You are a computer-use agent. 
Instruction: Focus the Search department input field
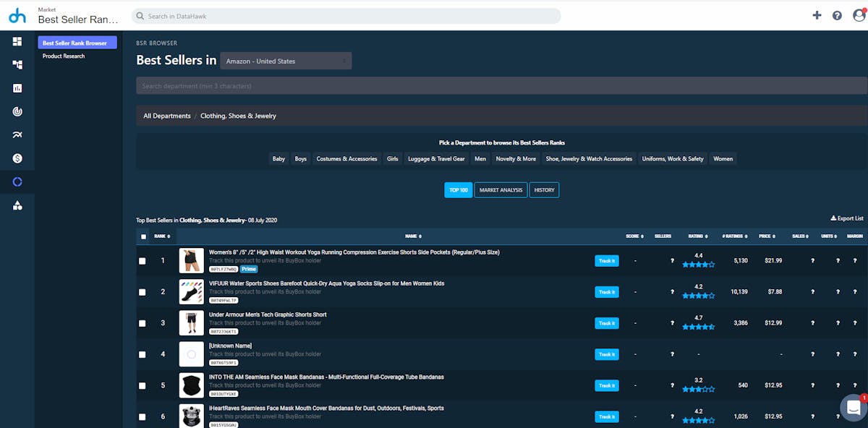[x=502, y=86]
